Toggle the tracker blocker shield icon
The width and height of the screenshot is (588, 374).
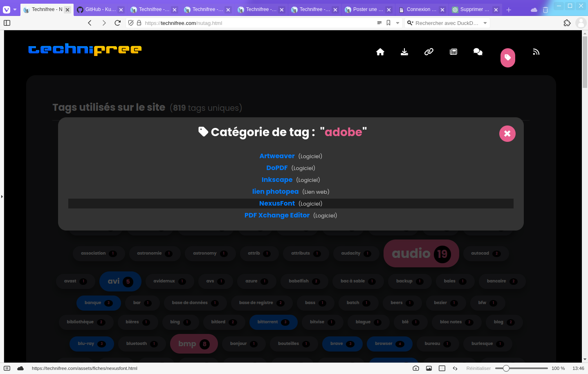tap(131, 23)
